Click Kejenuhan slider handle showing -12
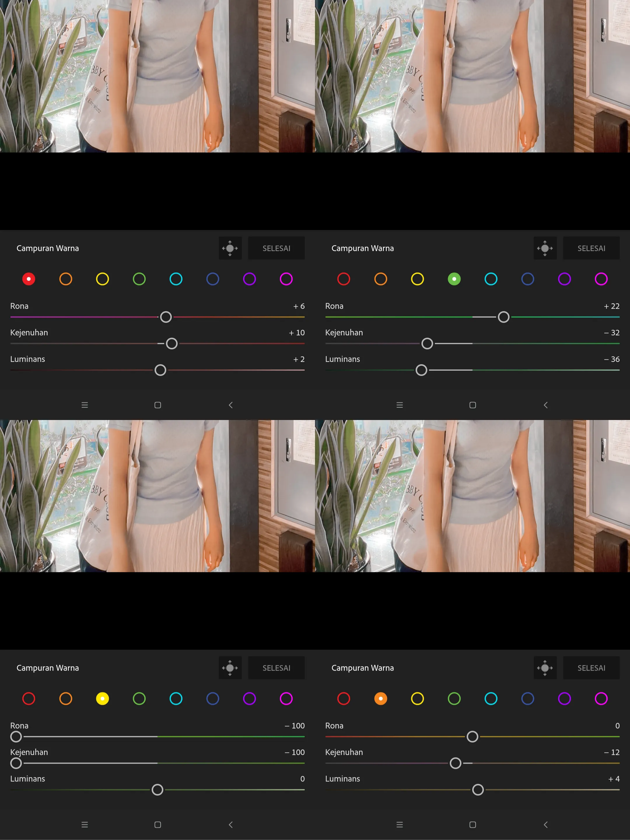This screenshot has width=630, height=840. [x=455, y=763]
